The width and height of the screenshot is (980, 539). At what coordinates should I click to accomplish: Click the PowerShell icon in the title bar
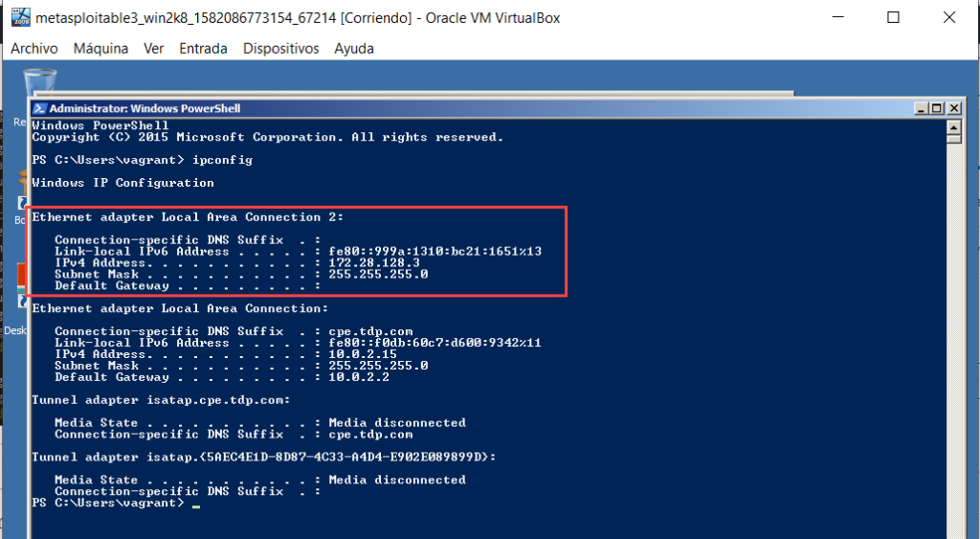(x=39, y=108)
